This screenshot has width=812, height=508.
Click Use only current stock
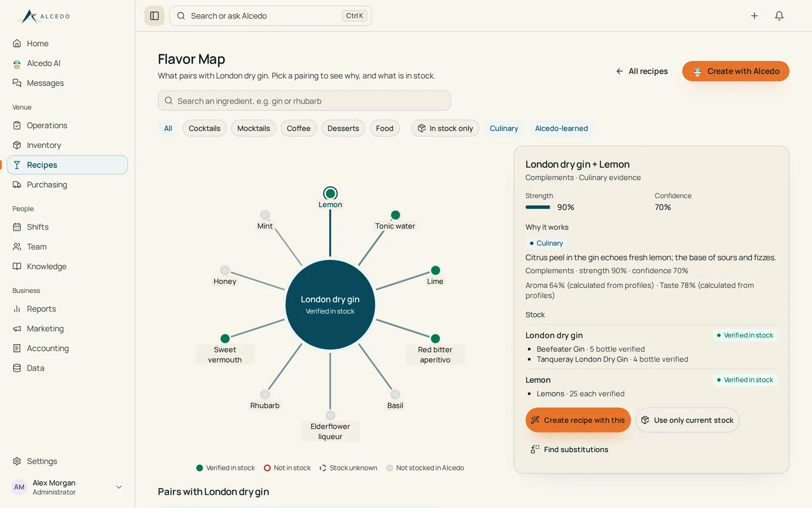click(688, 420)
